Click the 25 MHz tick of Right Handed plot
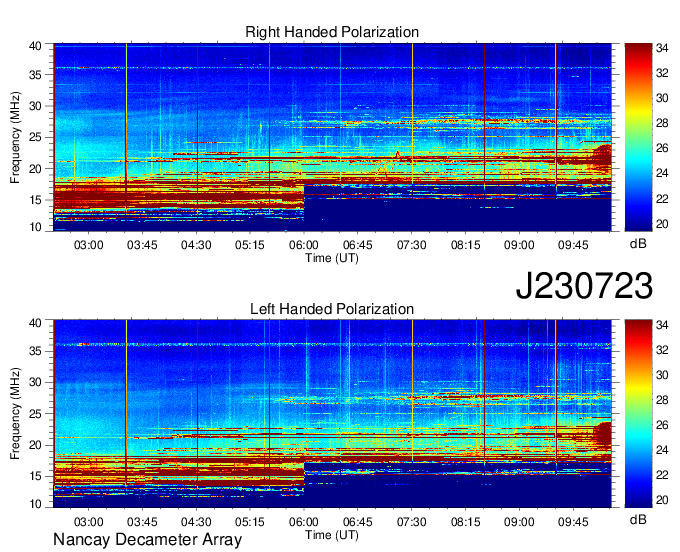 pyautogui.click(x=35, y=137)
